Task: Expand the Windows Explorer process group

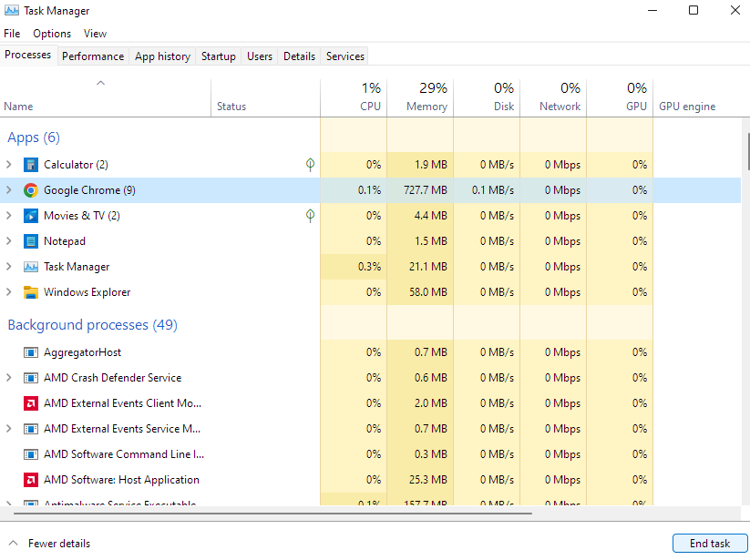Action: (x=8, y=291)
